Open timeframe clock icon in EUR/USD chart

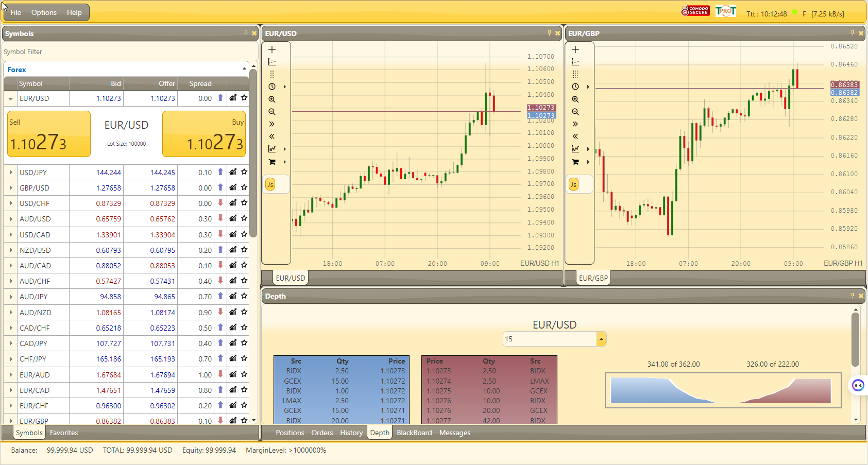(x=272, y=87)
